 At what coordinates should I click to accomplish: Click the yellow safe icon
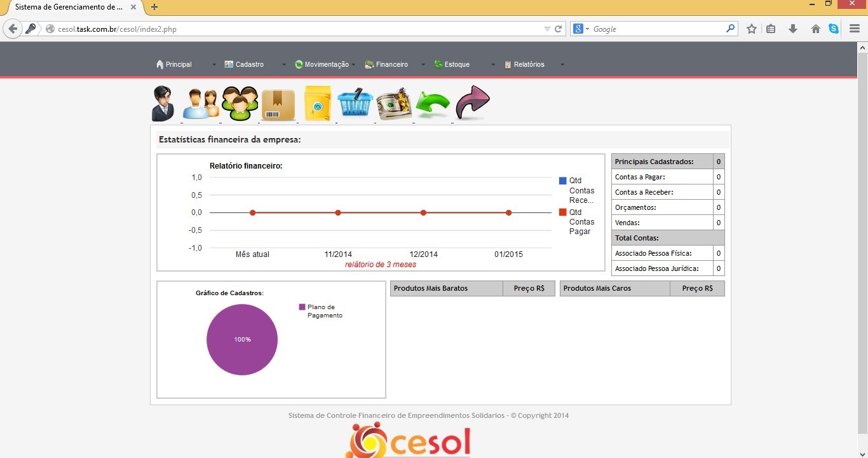[x=318, y=104]
